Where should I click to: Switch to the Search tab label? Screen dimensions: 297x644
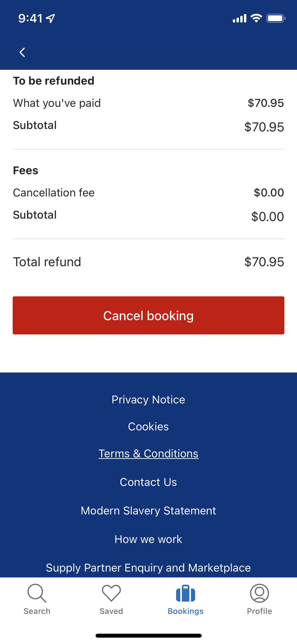tap(37, 611)
